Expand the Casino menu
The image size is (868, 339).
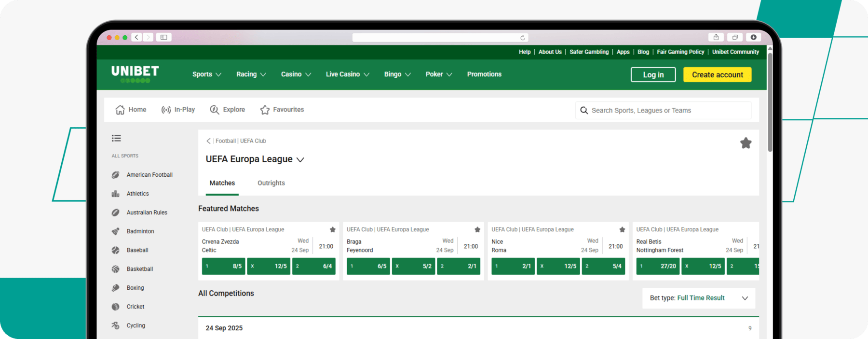[296, 74]
